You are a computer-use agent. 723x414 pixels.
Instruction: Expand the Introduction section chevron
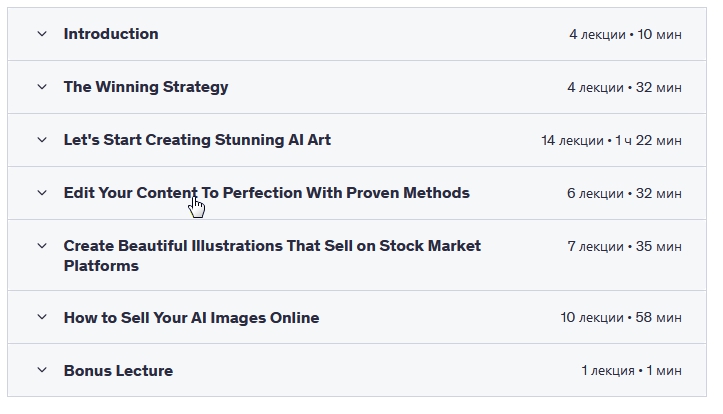pos(42,34)
